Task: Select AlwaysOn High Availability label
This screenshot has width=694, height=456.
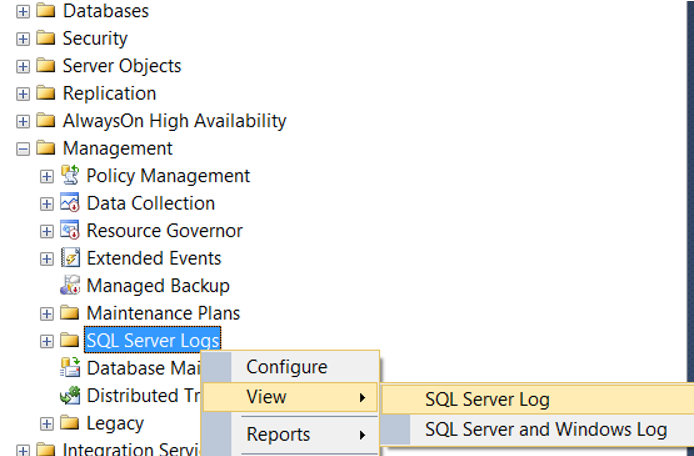Action: pyautogui.click(x=174, y=121)
